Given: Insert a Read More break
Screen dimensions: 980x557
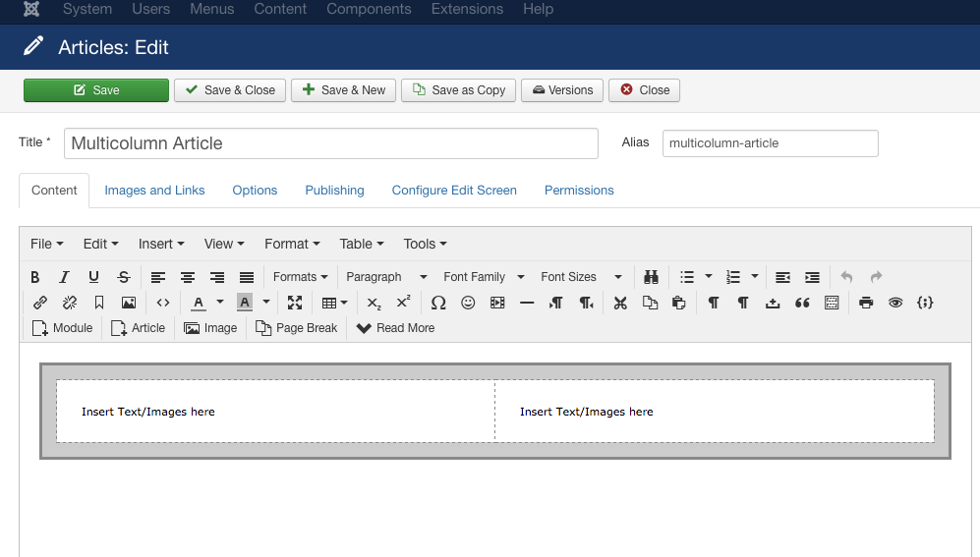Looking at the screenshot, I should pos(395,328).
